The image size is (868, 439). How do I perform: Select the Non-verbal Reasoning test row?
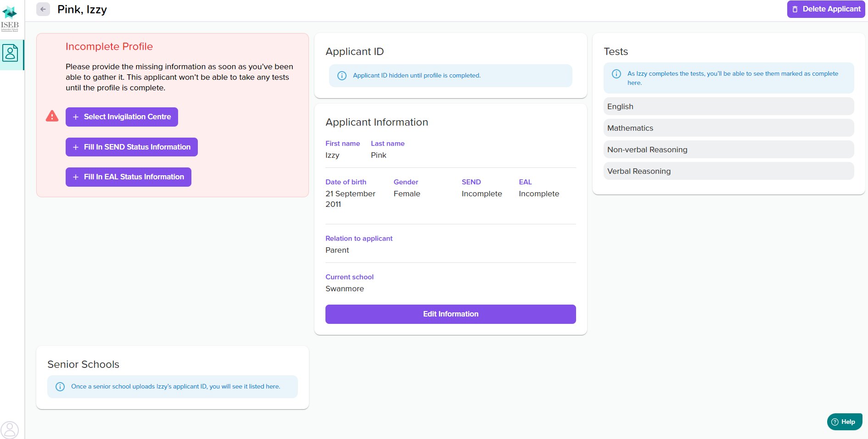coord(728,150)
